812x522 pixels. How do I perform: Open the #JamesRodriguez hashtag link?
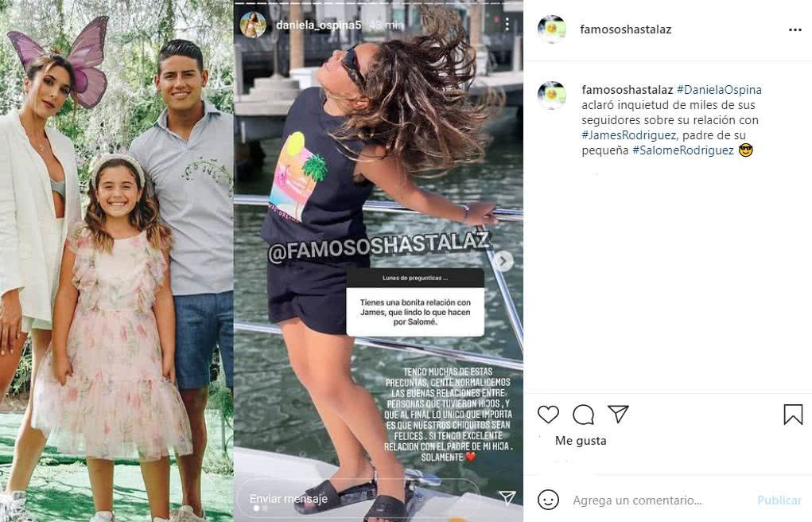point(628,135)
